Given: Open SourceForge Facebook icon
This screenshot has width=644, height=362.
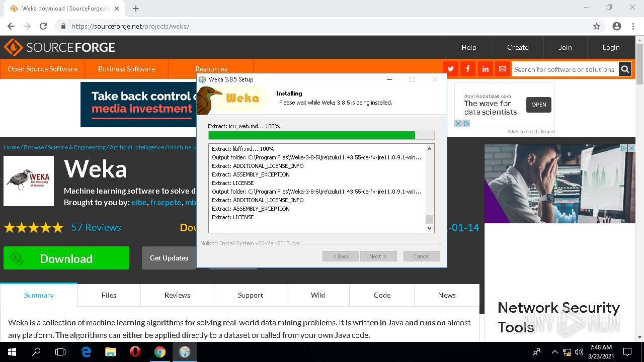Looking at the screenshot, I should 468,69.
